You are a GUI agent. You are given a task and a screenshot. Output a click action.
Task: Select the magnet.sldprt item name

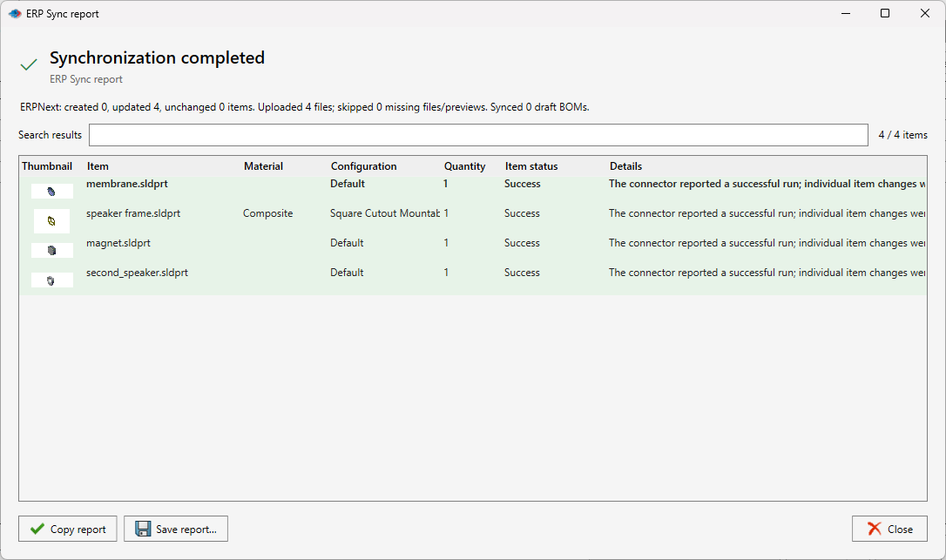118,243
